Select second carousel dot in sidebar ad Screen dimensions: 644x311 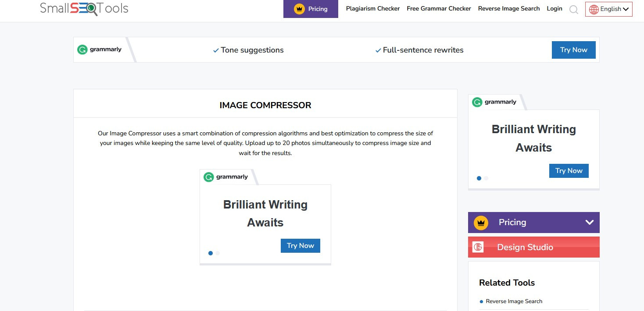pos(486,178)
